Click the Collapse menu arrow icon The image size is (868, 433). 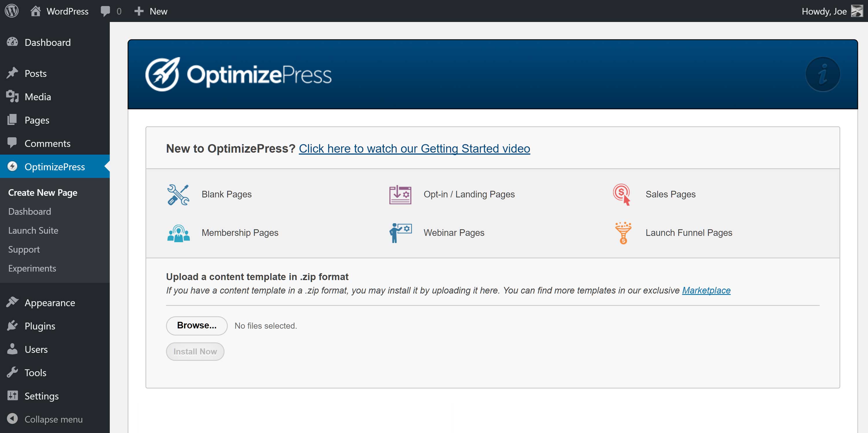pos(12,419)
